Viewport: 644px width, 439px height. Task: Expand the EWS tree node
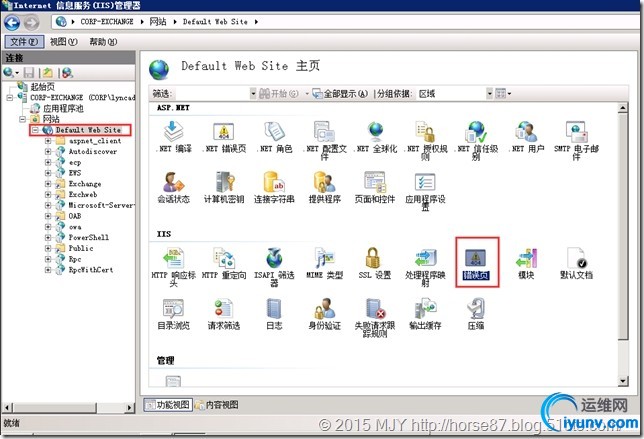click(48, 173)
